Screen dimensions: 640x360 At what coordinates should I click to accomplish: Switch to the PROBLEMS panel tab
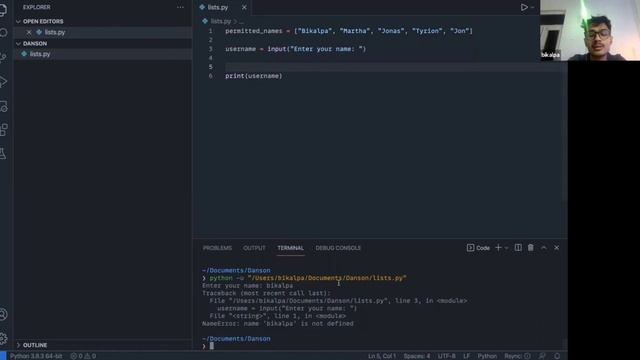pyautogui.click(x=217, y=248)
